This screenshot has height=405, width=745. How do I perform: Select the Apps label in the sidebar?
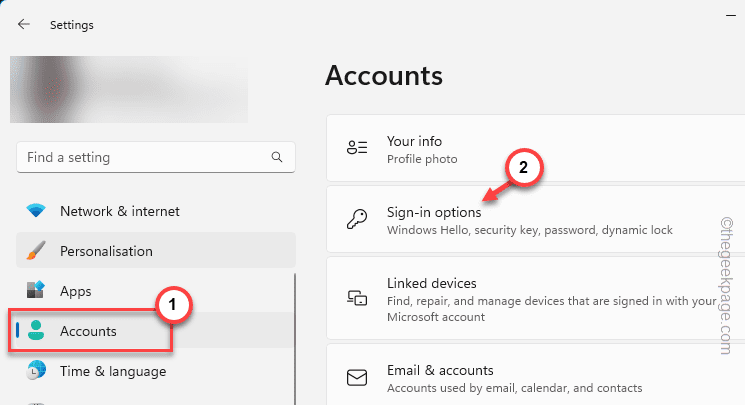pos(76,291)
